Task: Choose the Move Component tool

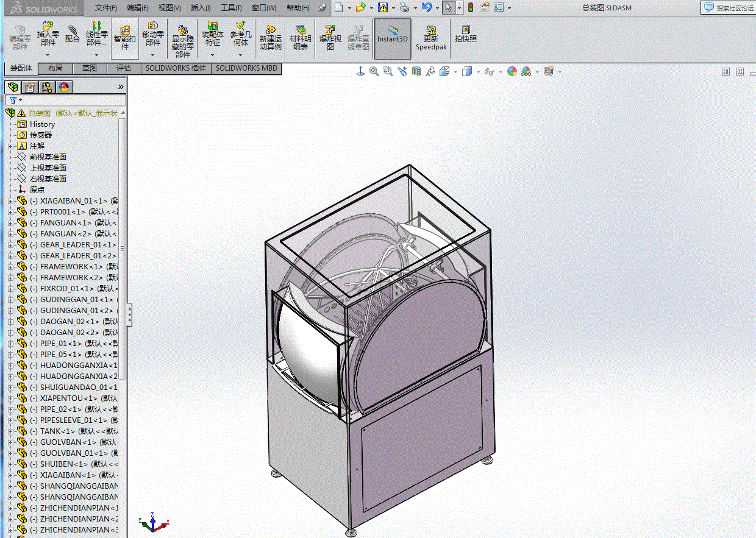Action: pyautogui.click(x=153, y=34)
